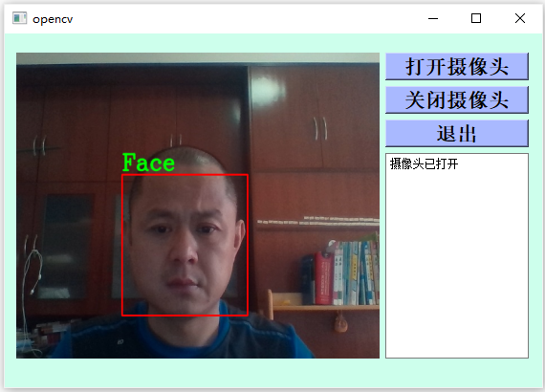
Task: Click the opencv window icon in title bar
Action: pyautogui.click(x=19, y=18)
